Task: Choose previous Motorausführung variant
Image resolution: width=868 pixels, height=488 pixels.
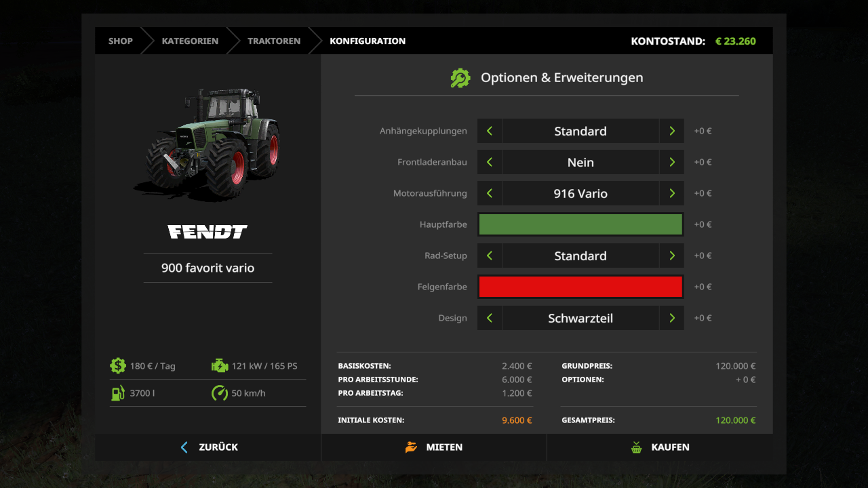Action: tap(490, 193)
